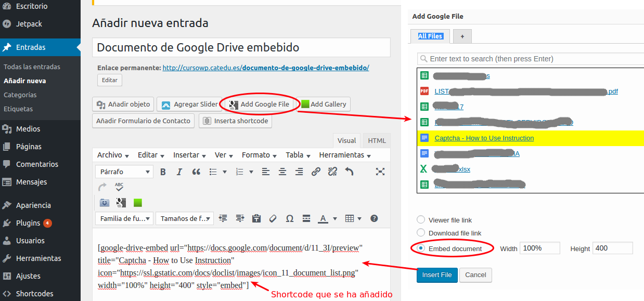Insert a horizontal line
The width and height of the screenshot is (644, 301).
pyautogui.click(x=306, y=218)
